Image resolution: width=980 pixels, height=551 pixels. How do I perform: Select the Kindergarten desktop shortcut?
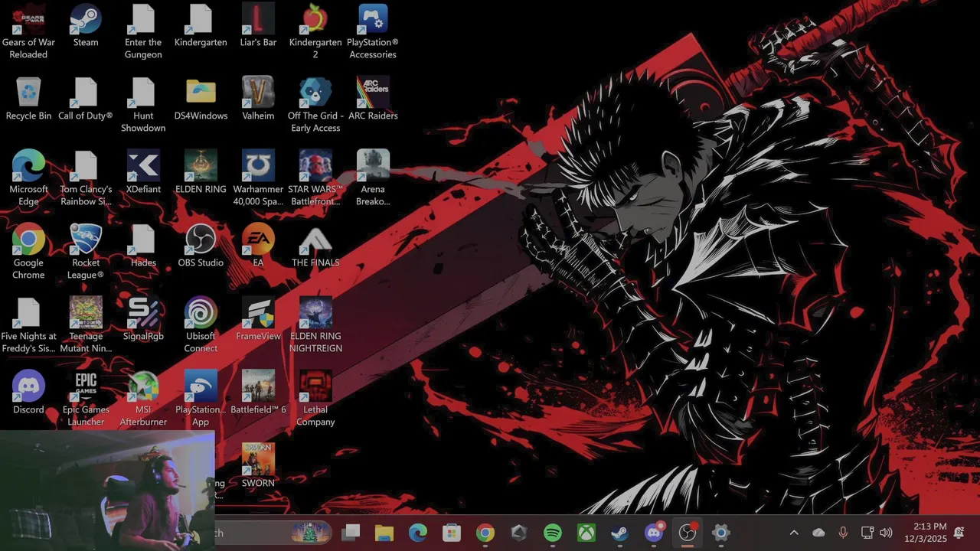tap(201, 26)
